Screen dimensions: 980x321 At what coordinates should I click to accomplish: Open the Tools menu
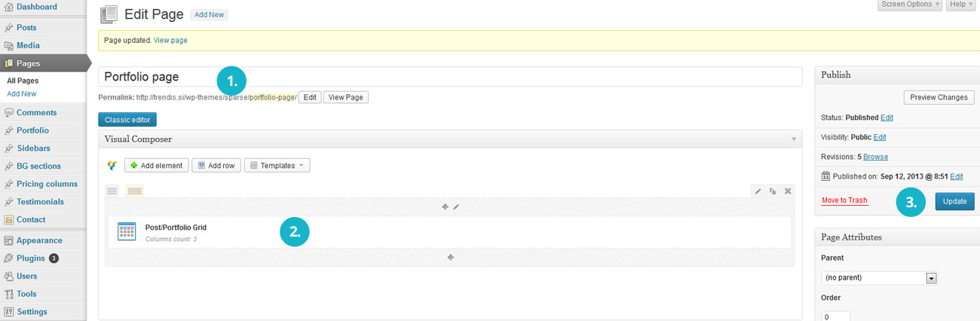[x=26, y=294]
